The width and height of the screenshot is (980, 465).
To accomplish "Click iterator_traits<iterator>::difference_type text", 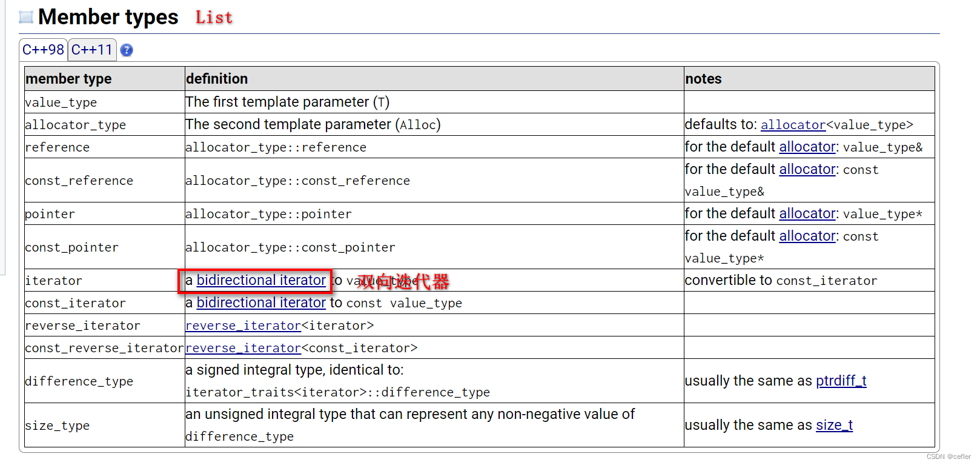I will pos(338,392).
